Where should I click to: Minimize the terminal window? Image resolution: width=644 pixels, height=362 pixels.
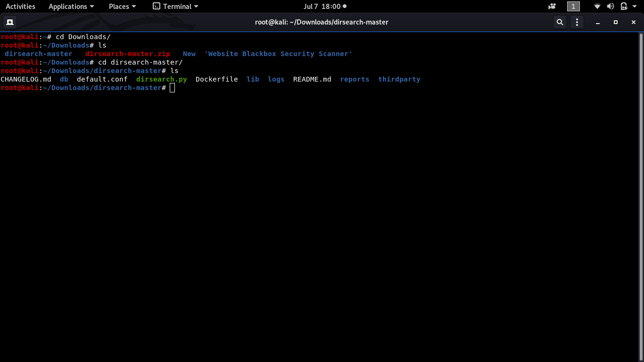click(x=598, y=22)
